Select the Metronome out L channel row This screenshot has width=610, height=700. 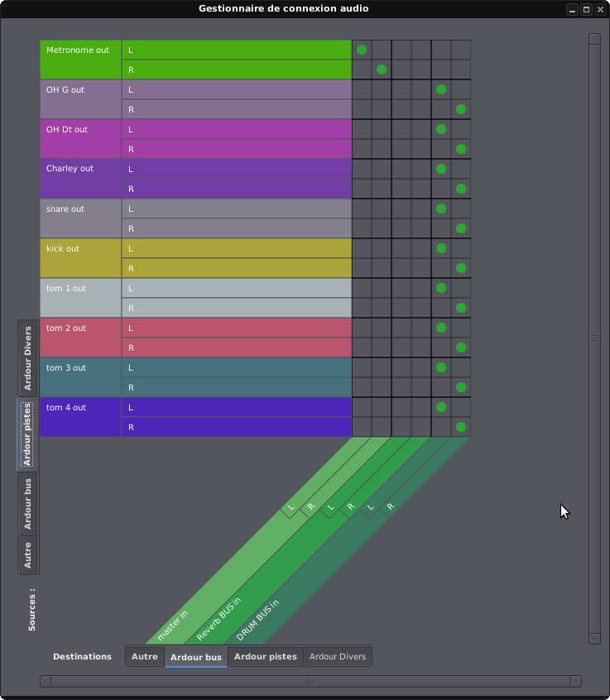(x=237, y=50)
